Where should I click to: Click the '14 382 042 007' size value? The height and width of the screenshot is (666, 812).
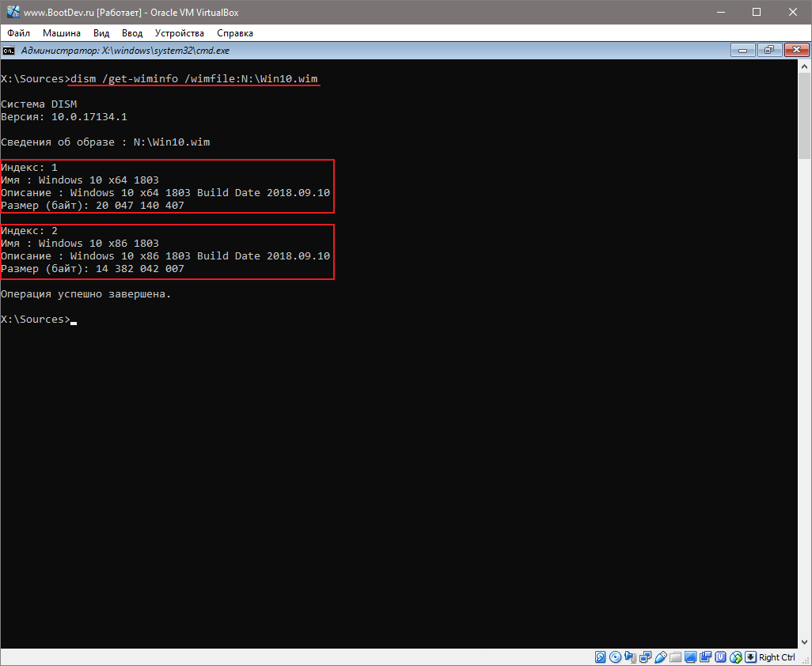tap(140, 269)
